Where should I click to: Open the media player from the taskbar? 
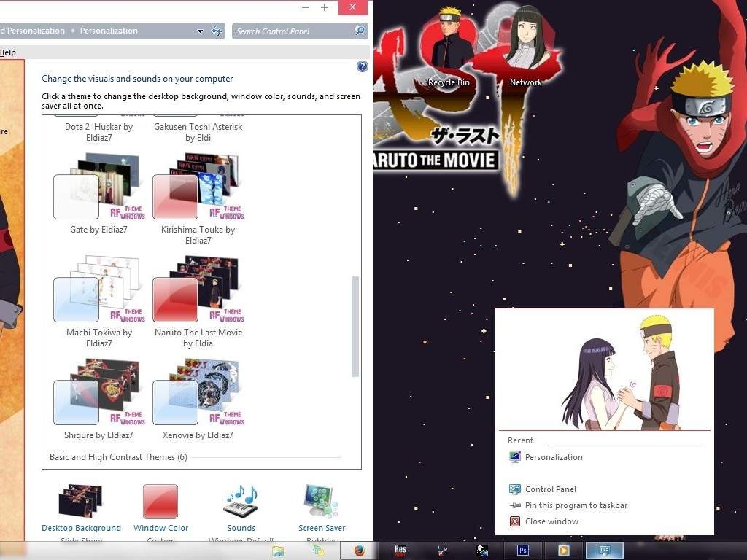tap(562, 550)
